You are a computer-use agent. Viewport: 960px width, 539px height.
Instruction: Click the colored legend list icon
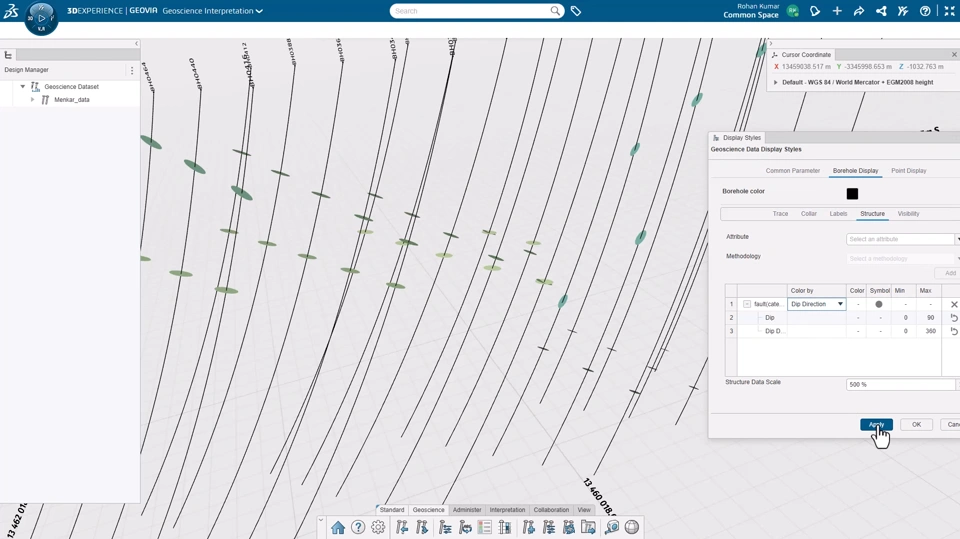point(485,527)
